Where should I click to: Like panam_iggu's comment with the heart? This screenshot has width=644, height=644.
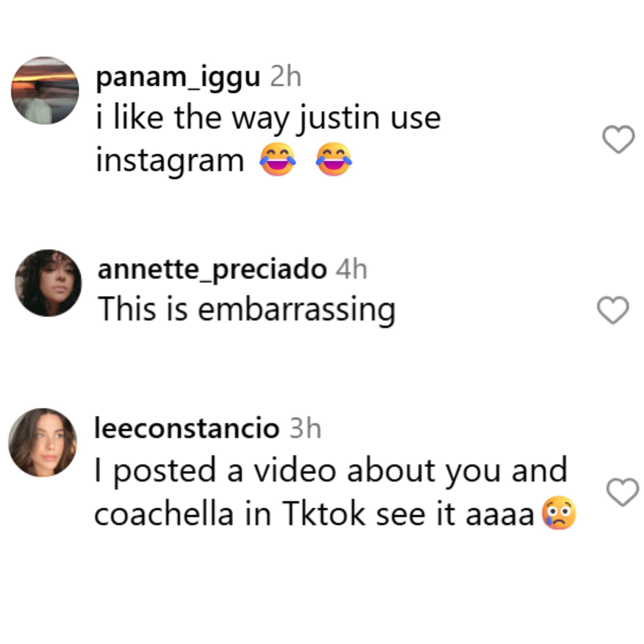point(618,139)
